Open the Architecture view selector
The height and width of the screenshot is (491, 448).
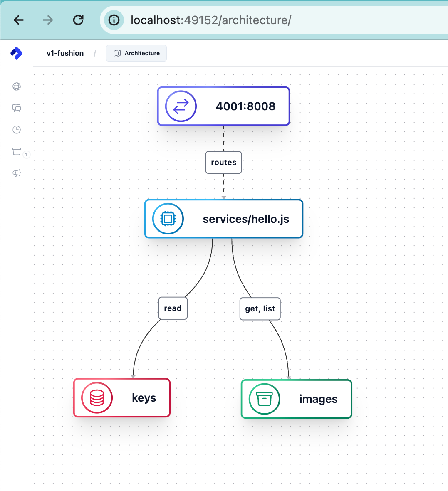pyautogui.click(x=136, y=53)
